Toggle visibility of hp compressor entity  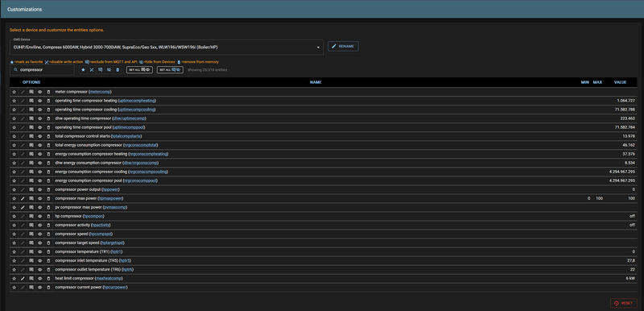39,216
